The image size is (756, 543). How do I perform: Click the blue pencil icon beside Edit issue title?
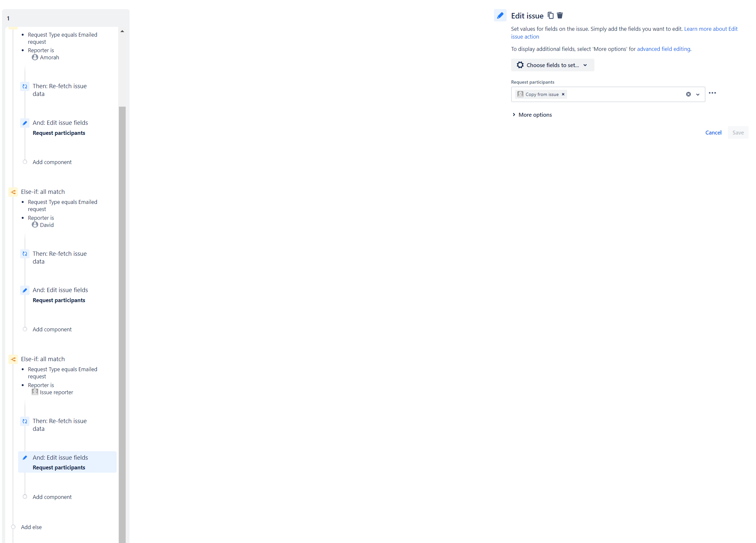(x=500, y=15)
